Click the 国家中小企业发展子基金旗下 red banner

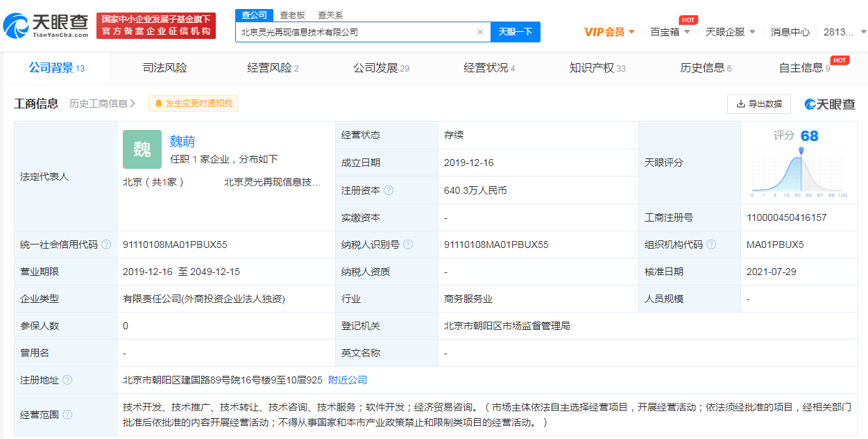point(156,26)
